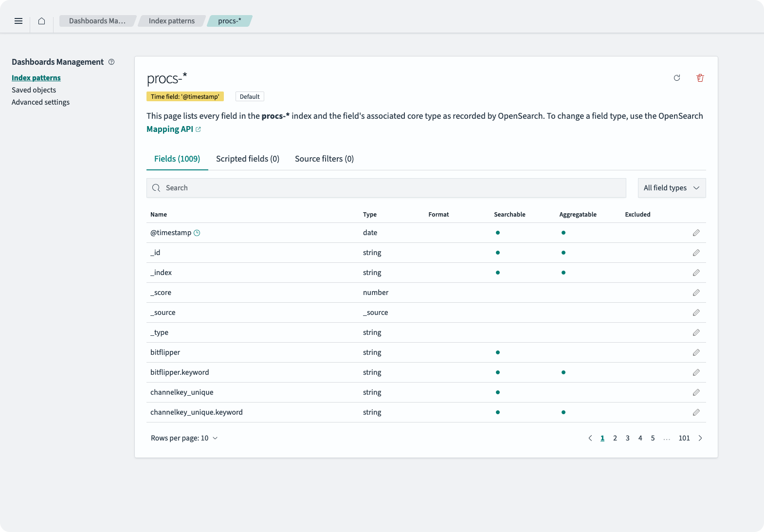The height and width of the screenshot is (532, 764).
Task: Open Dashboards Management help icon
Action: (111, 62)
